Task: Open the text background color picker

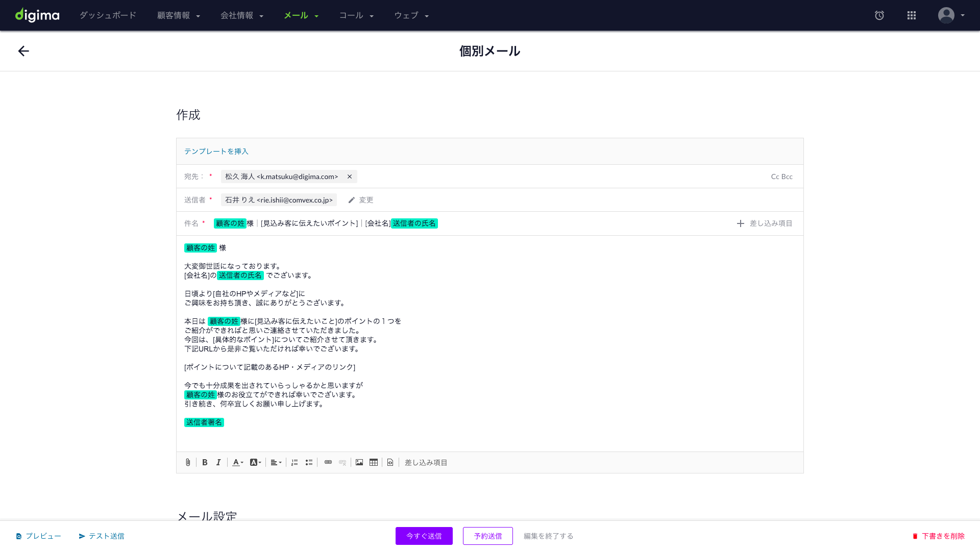Action: click(256, 462)
